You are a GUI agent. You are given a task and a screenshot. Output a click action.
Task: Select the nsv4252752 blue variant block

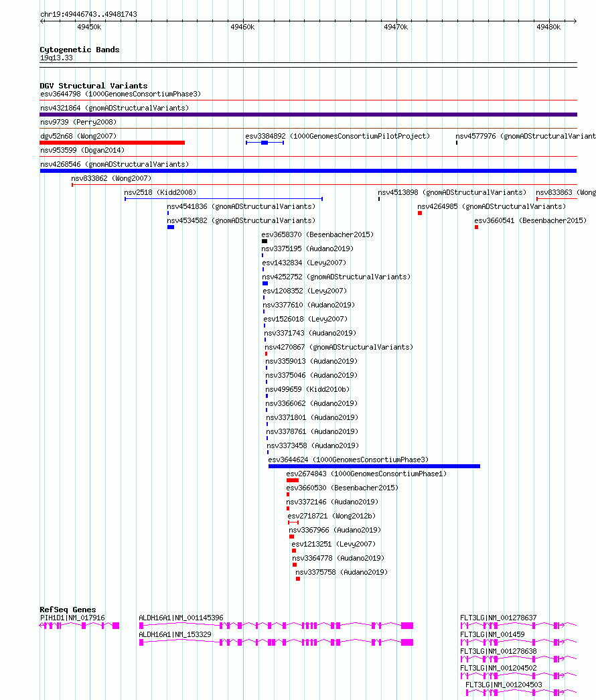[265, 283]
